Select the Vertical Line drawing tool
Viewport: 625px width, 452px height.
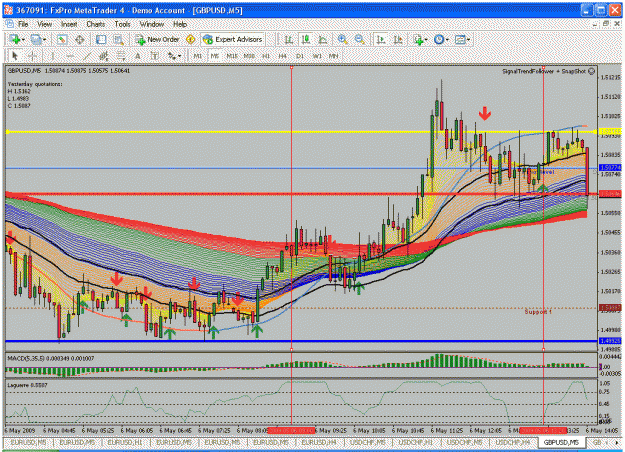pyautogui.click(x=52, y=56)
